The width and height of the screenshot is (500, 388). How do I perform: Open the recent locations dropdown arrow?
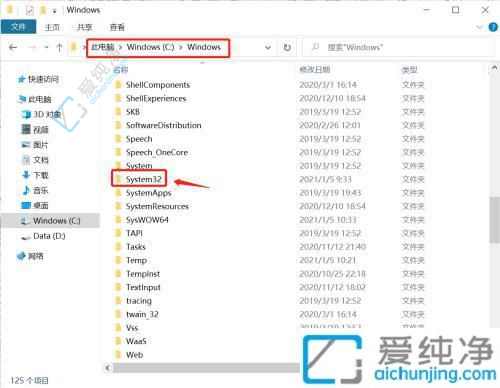(x=46, y=48)
